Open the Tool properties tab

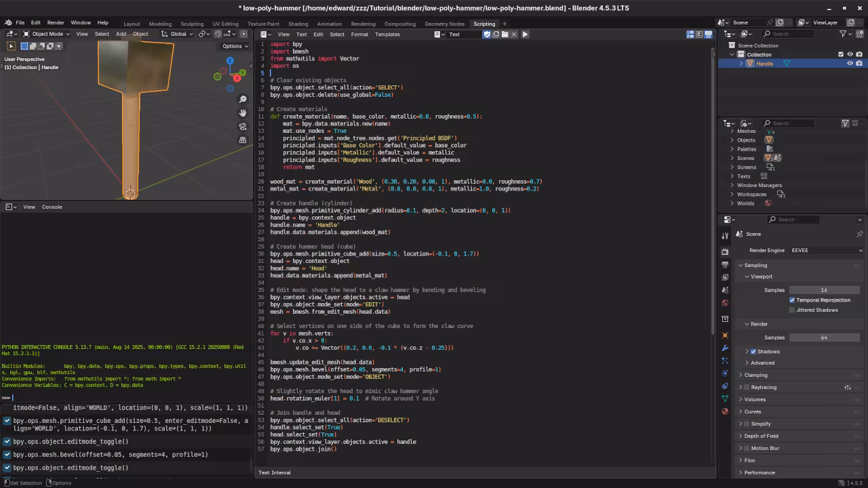725,235
